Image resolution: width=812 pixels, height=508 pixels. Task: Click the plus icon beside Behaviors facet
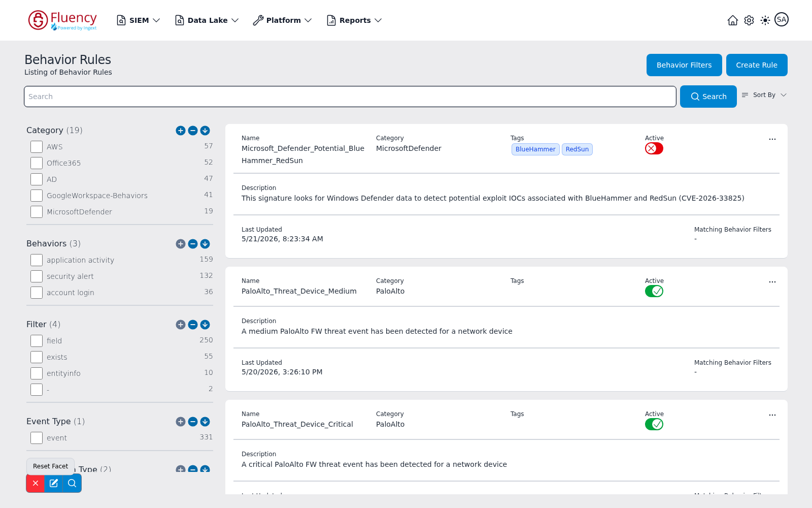[x=181, y=244]
